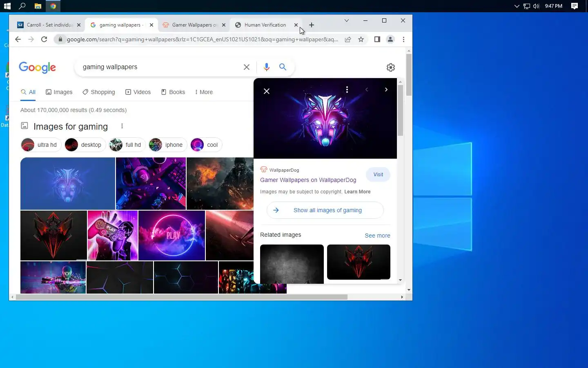Close the Gamer Wallpapers tab

click(x=224, y=25)
